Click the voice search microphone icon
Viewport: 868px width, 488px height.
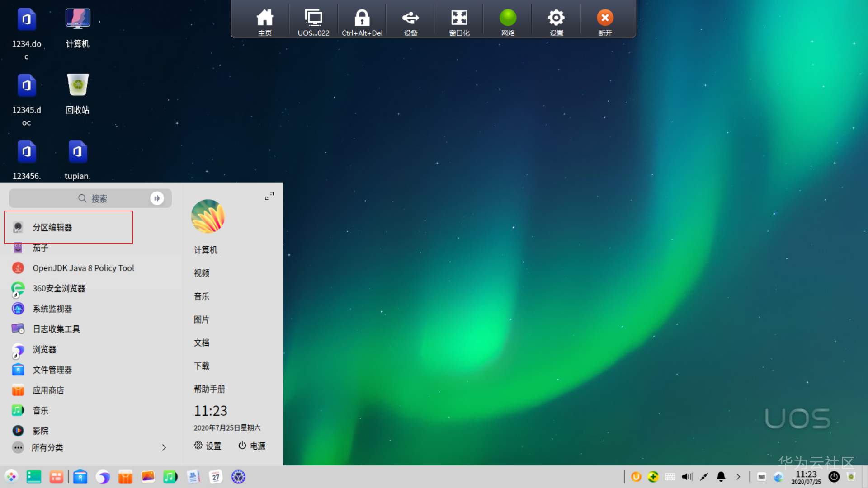pyautogui.click(x=157, y=198)
